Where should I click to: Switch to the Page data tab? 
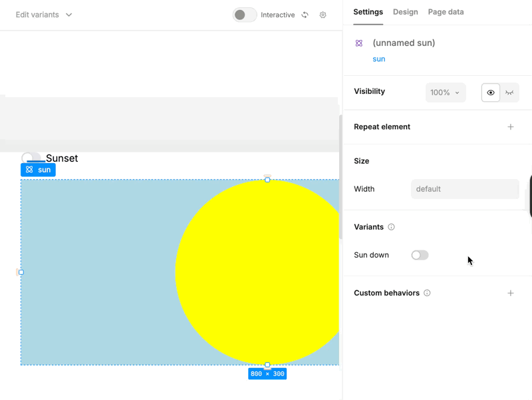click(446, 12)
